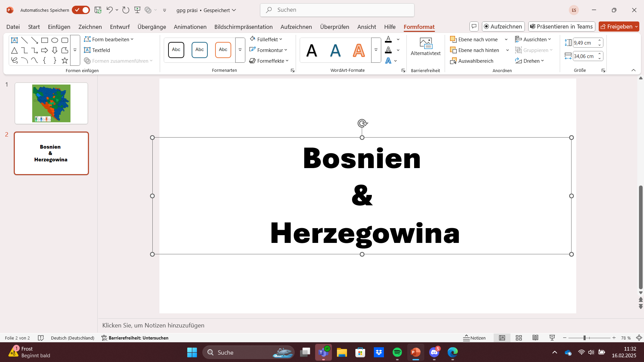Open Formeffekte dropdown
644x362 pixels.
pyautogui.click(x=269, y=61)
